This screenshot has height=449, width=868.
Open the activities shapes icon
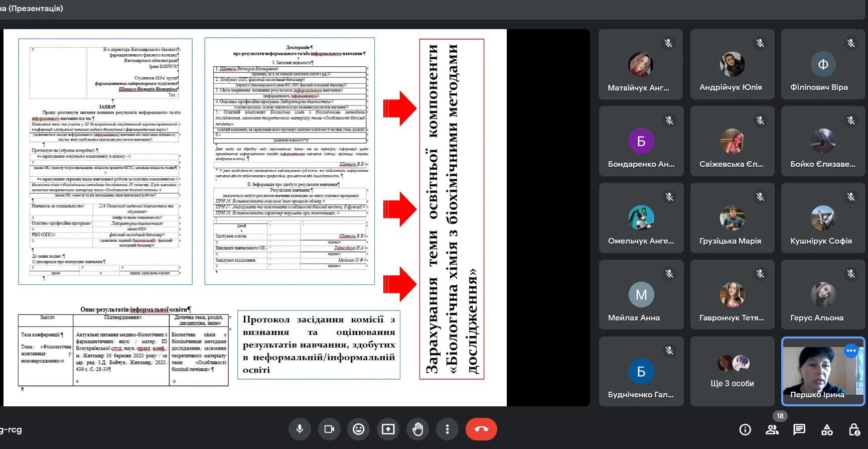tap(827, 429)
